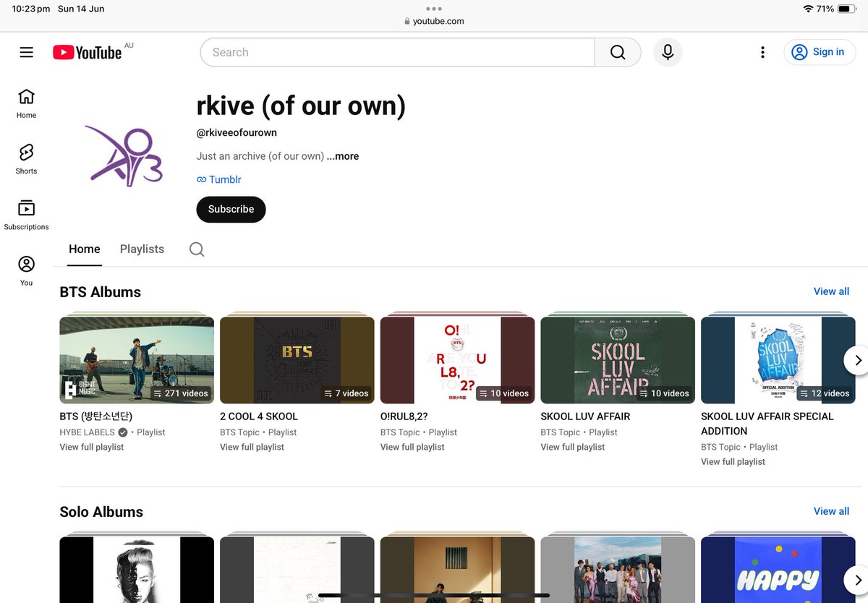Open BTS (방탄소년단) playlist thumbnail
The width and height of the screenshot is (868, 603).
(137, 360)
